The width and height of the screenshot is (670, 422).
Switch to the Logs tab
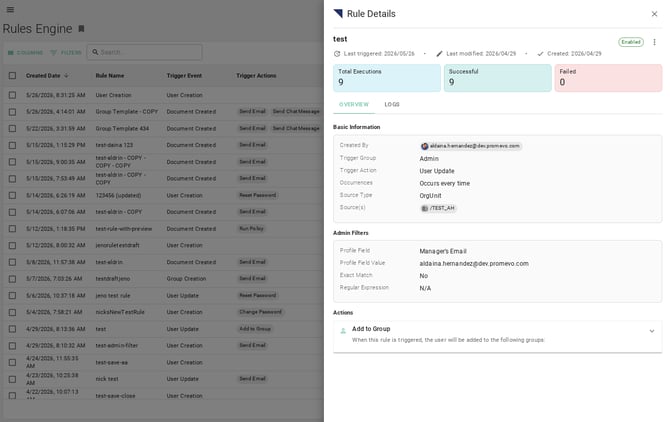pos(392,105)
